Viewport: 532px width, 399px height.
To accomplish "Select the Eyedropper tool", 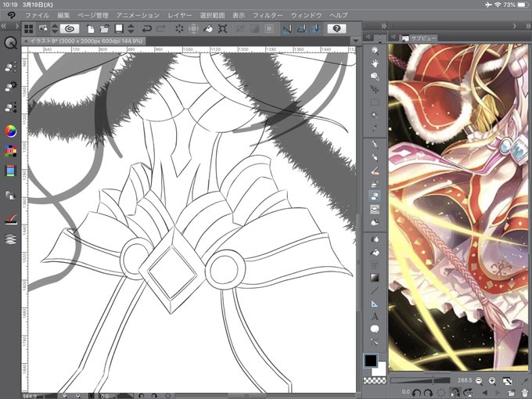I will tap(375, 128).
